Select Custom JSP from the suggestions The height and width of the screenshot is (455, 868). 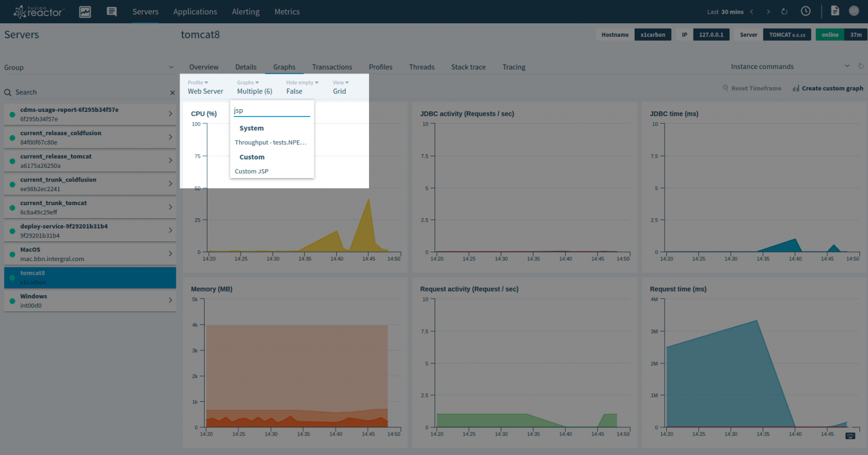[251, 171]
